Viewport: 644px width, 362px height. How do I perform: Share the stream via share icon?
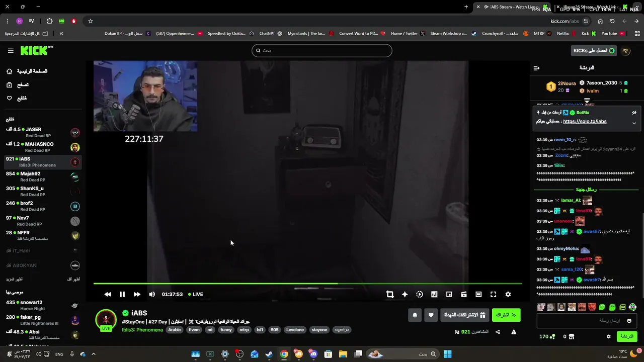[x=498, y=332]
